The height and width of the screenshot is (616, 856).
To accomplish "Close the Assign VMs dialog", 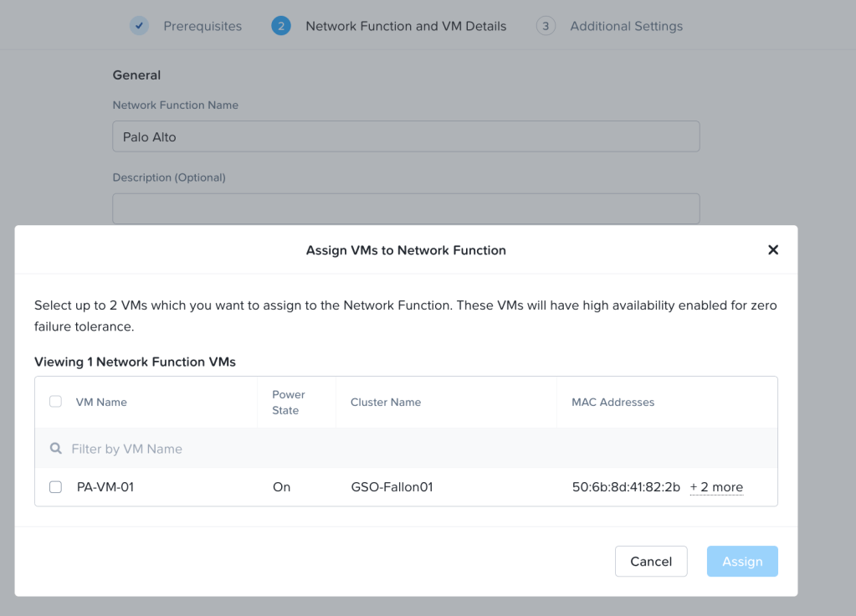I will point(773,250).
